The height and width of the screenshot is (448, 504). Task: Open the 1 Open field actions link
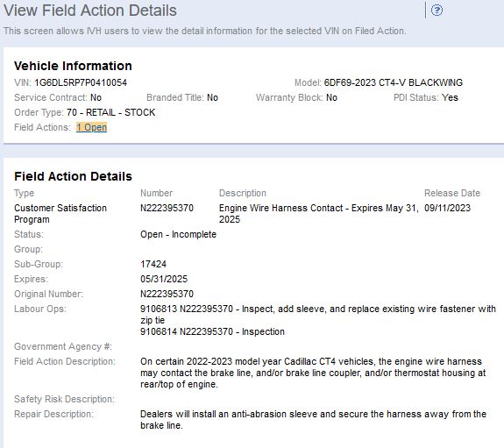click(92, 127)
